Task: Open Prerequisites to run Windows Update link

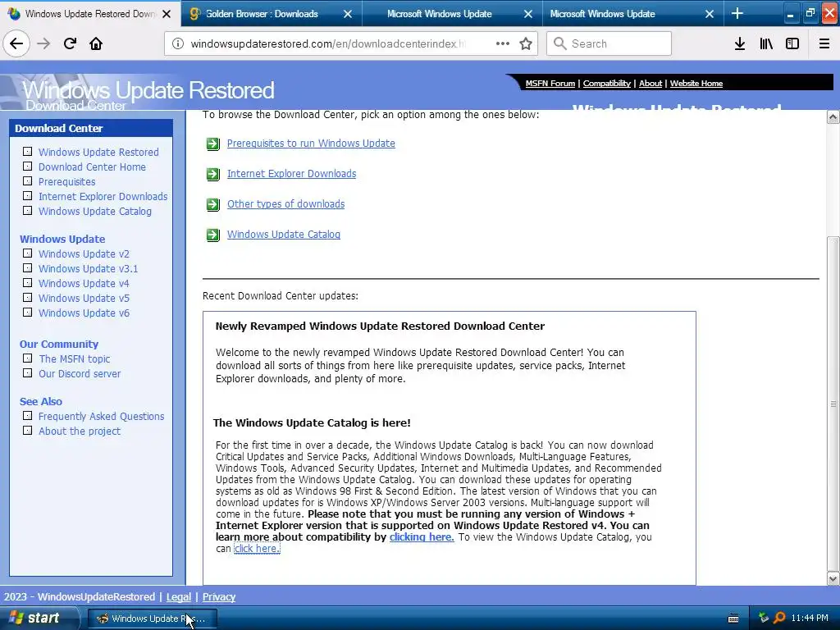Action: point(311,144)
